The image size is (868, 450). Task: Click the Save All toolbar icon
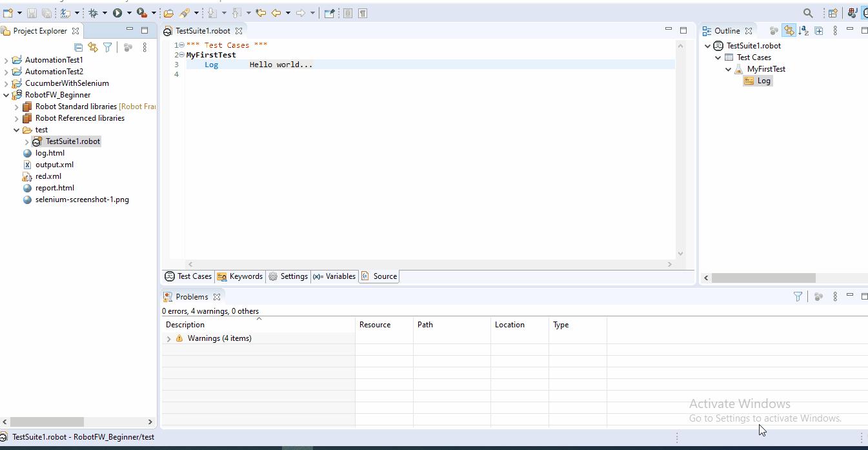coord(46,13)
